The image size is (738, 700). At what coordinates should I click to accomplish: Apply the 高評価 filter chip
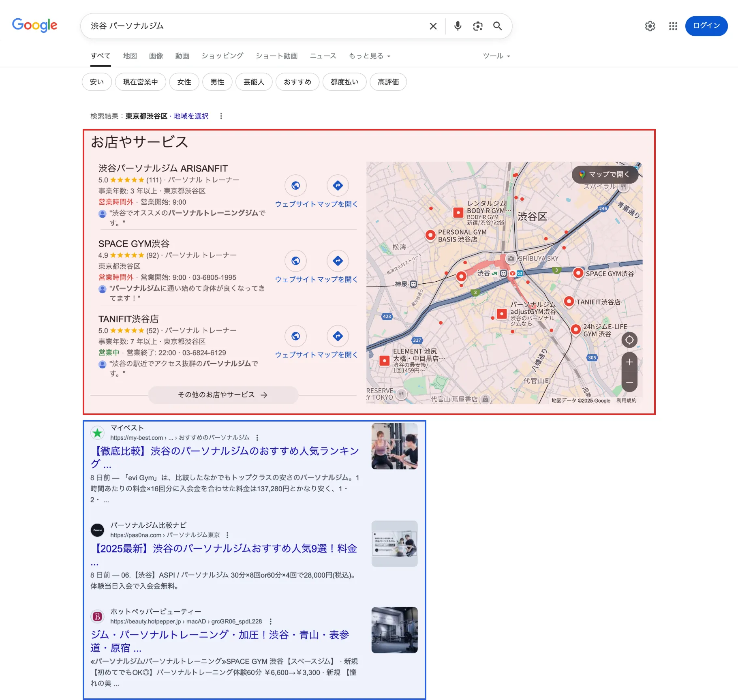[x=389, y=82]
